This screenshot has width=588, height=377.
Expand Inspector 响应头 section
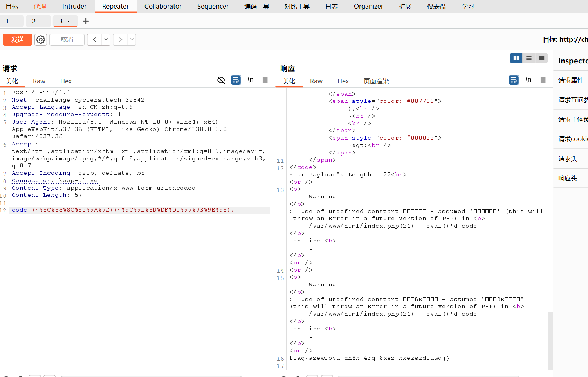point(571,178)
